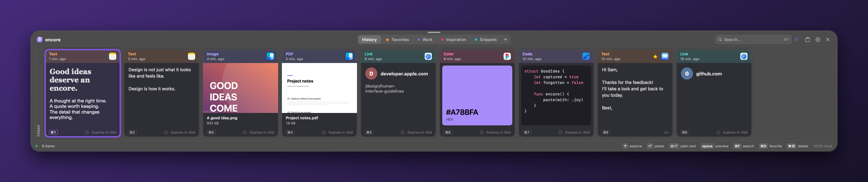Toggle favorite star on Hi Sam card

click(655, 57)
